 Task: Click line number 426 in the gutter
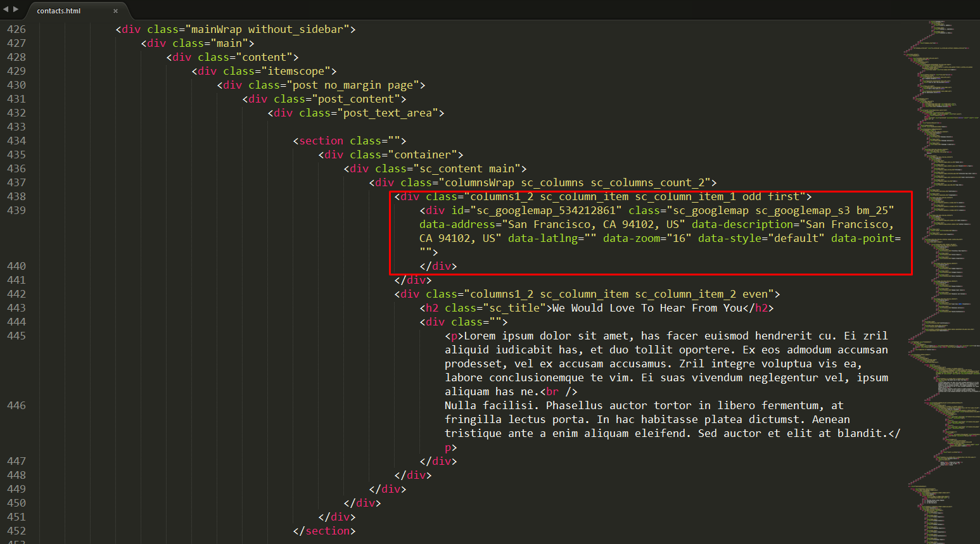click(16, 29)
